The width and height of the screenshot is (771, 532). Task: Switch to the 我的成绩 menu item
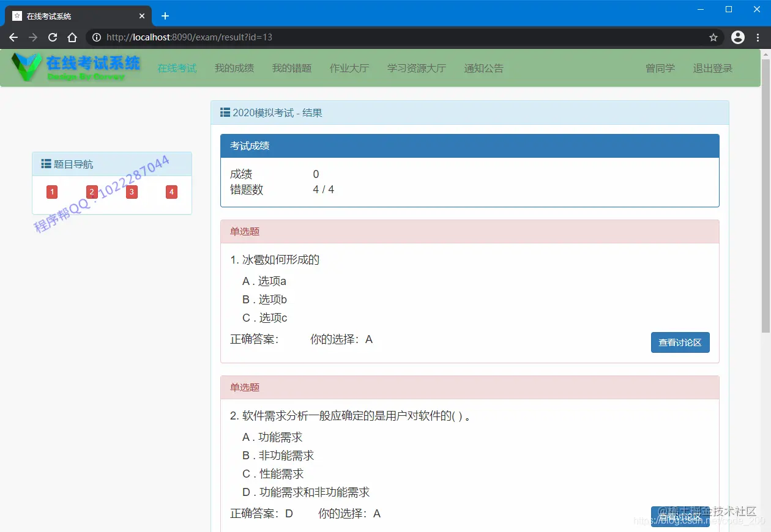pyautogui.click(x=234, y=68)
